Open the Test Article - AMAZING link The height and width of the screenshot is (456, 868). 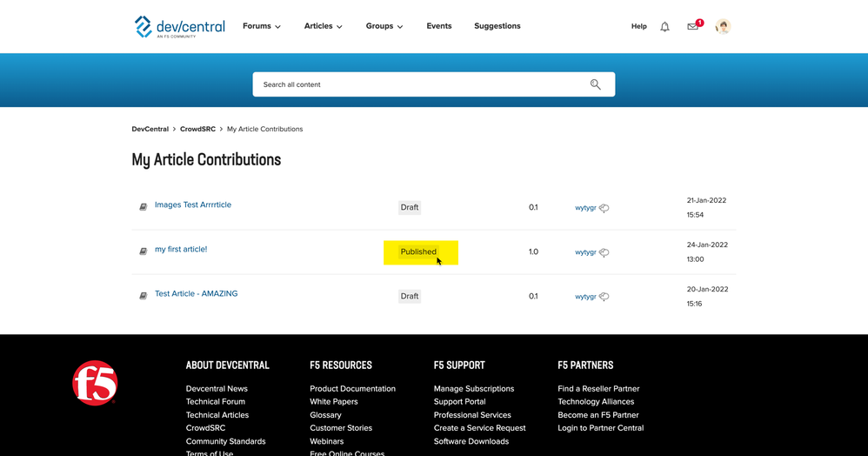click(x=196, y=293)
